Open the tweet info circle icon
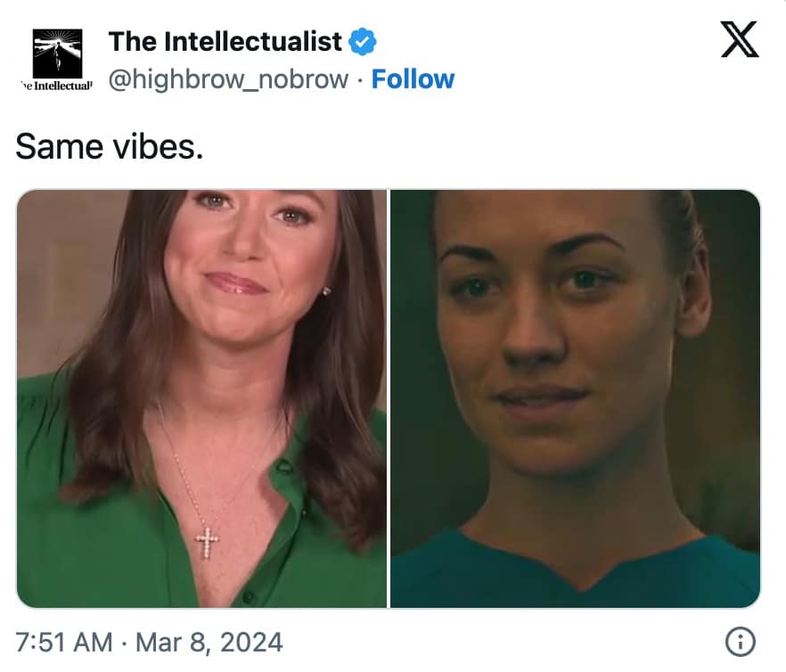 click(x=741, y=641)
